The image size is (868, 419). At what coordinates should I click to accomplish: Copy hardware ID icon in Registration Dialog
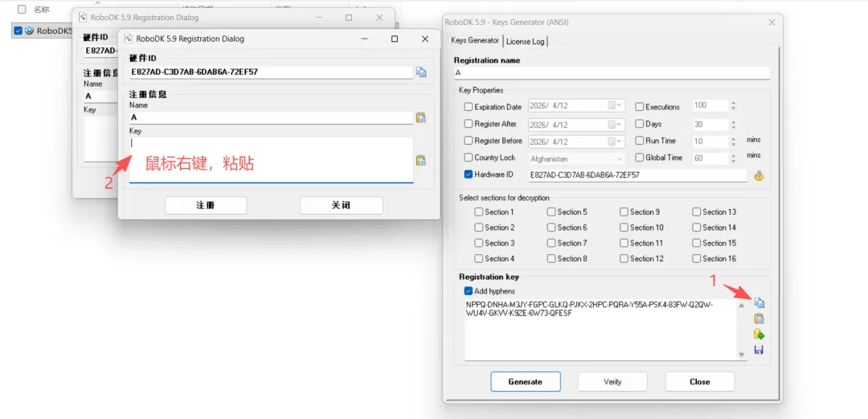point(420,72)
